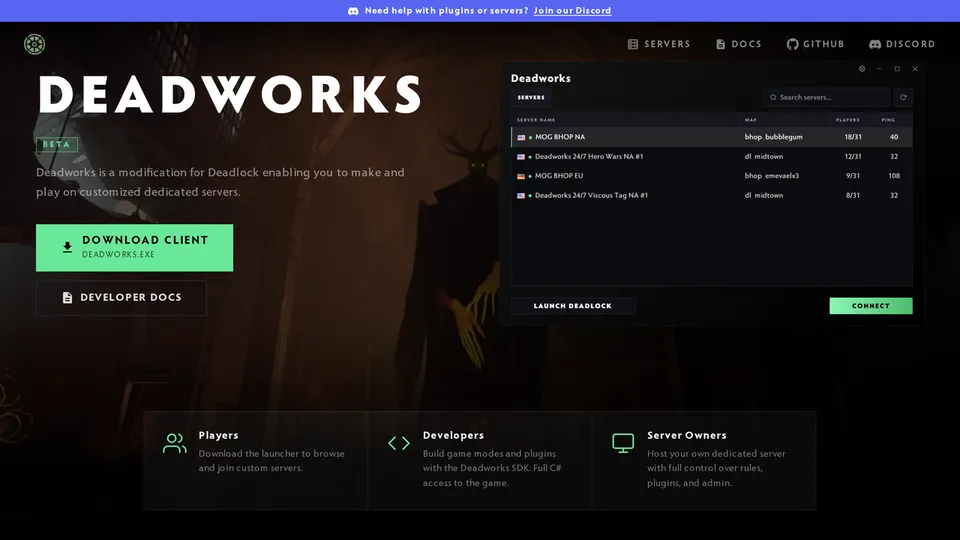Select the MOG BHOP NA server row

(711, 137)
